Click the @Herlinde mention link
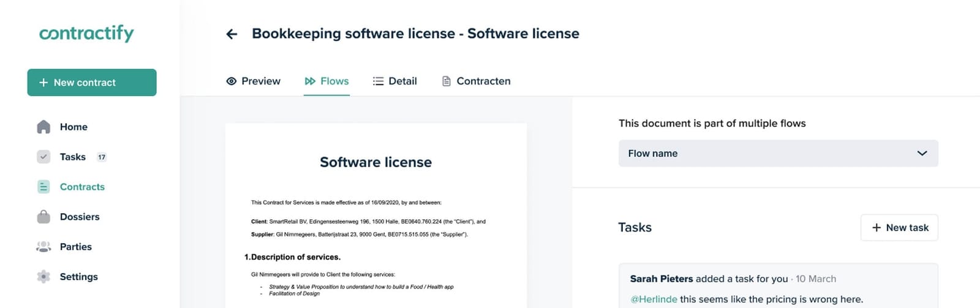The image size is (980, 308). coord(654,299)
